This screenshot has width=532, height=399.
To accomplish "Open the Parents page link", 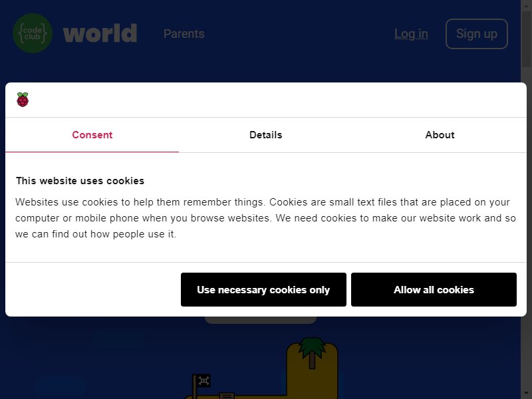I will (x=184, y=34).
